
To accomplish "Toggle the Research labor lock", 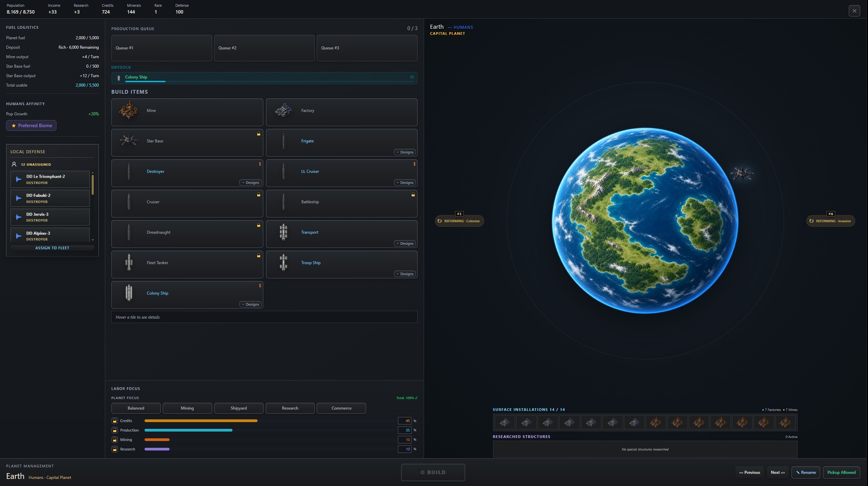I will pyautogui.click(x=114, y=449).
